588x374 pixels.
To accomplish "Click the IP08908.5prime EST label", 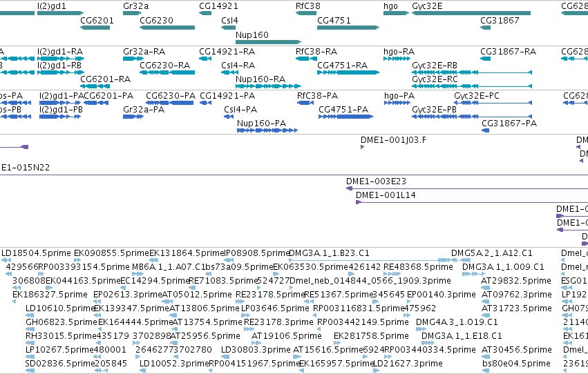I will tap(257, 253).
